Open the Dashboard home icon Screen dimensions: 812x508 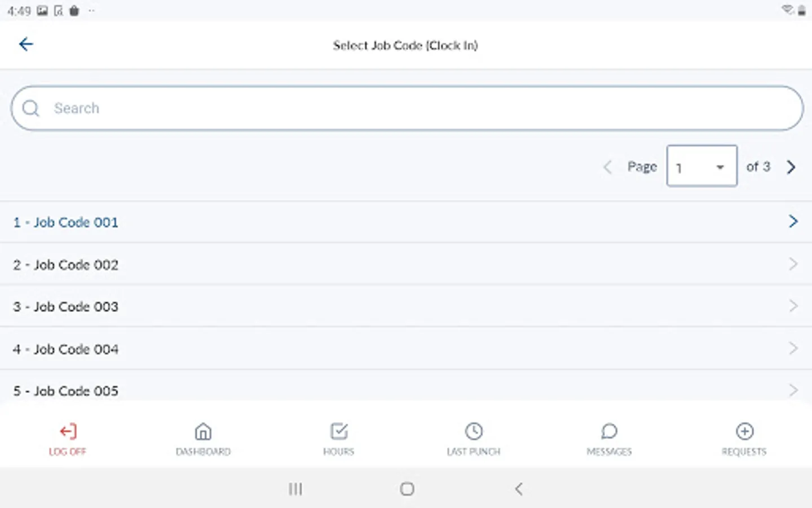tap(203, 432)
